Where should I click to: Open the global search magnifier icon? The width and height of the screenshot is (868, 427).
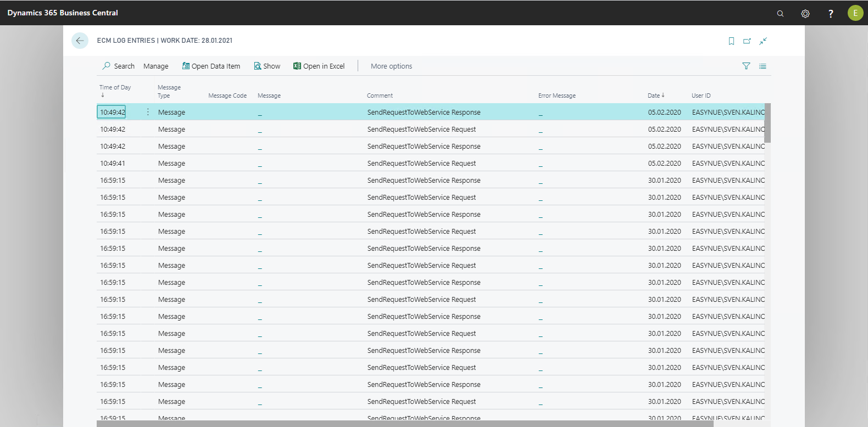pos(780,14)
